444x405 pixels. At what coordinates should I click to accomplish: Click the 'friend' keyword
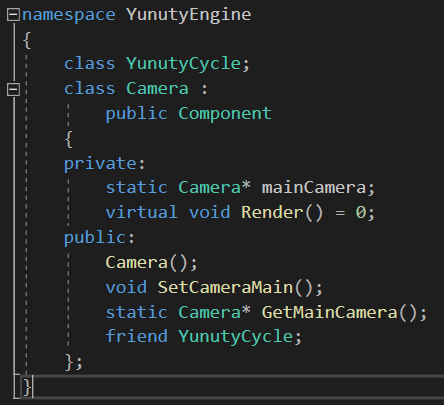tap(136, 336)
